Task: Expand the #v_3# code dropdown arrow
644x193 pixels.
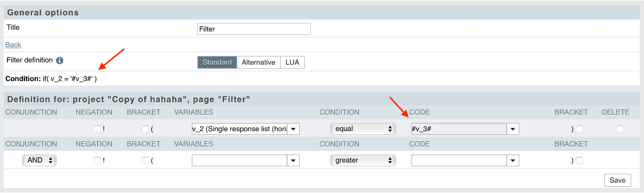Action: click(x=513, y=128)
